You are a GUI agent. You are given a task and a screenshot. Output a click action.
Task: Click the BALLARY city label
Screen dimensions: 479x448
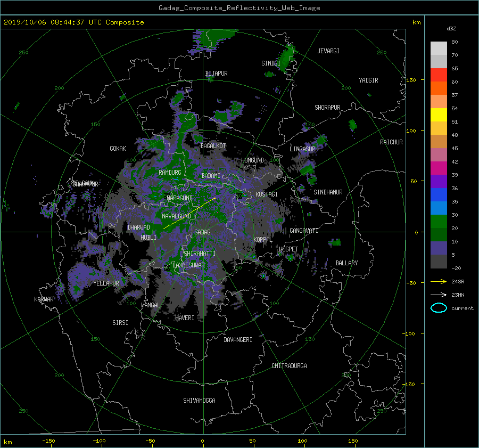pos(346,263)
